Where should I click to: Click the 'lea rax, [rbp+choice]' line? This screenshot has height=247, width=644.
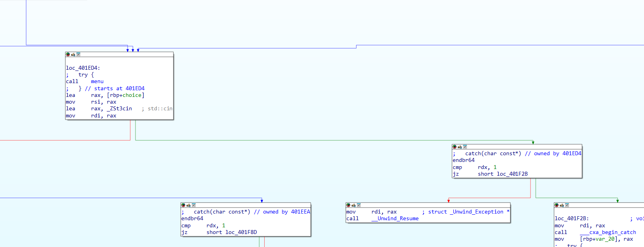[x=105, y=95]
